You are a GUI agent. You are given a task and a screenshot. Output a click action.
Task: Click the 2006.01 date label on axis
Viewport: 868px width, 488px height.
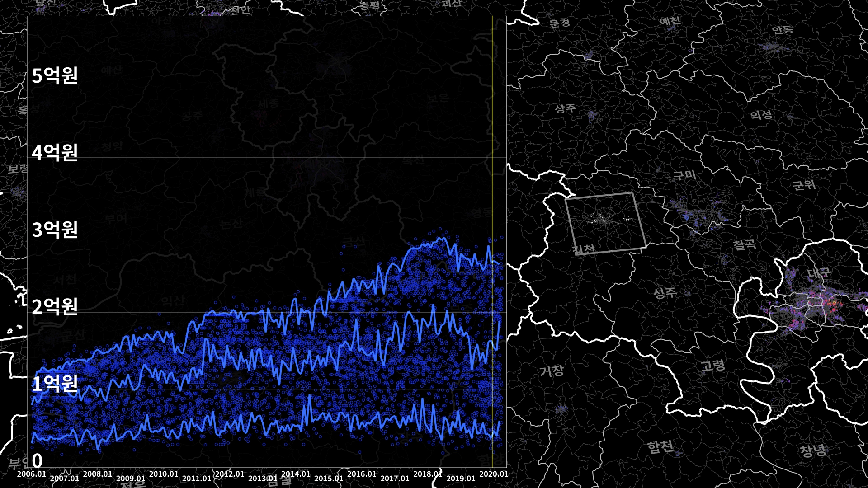(x=31, y=474)
